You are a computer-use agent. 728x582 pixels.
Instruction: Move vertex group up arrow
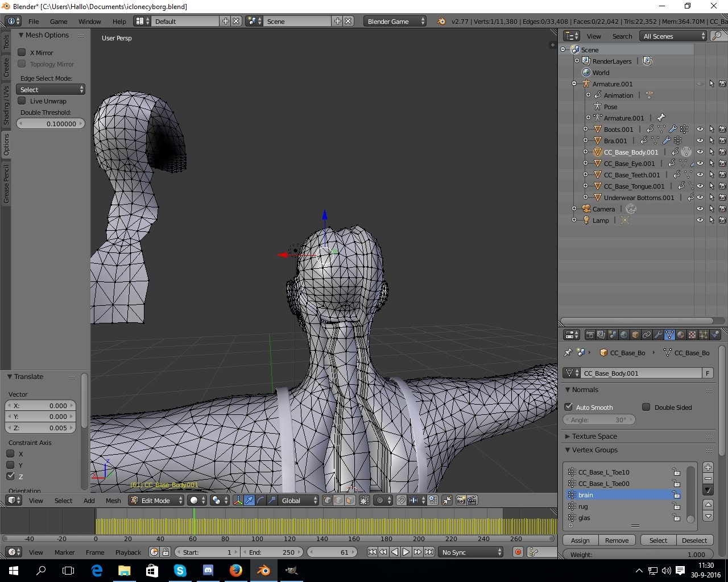click(x=708, y=505)
